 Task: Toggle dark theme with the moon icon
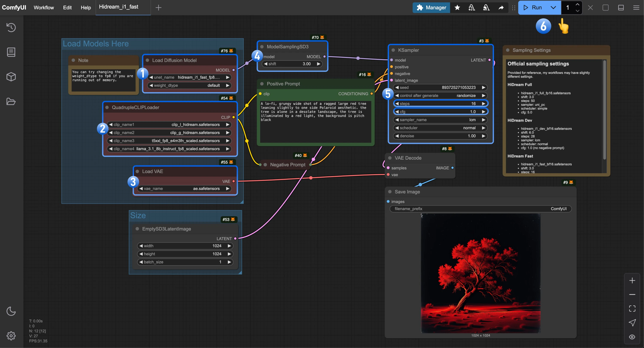11,311
